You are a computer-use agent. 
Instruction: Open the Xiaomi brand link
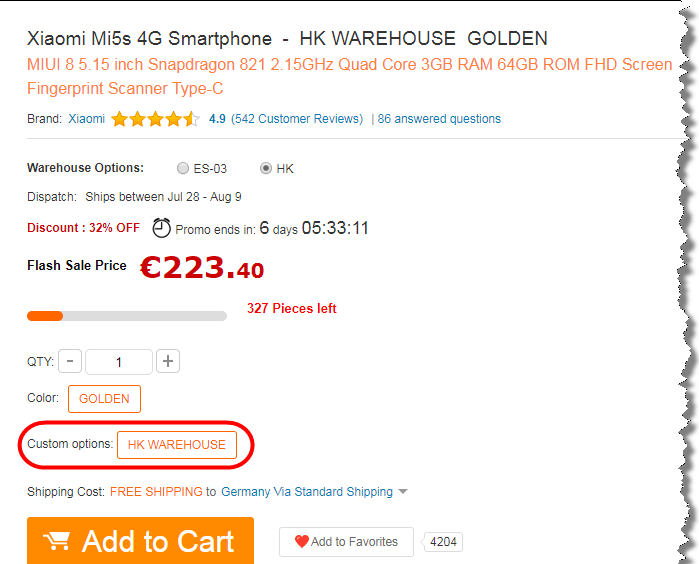[86, 119]
